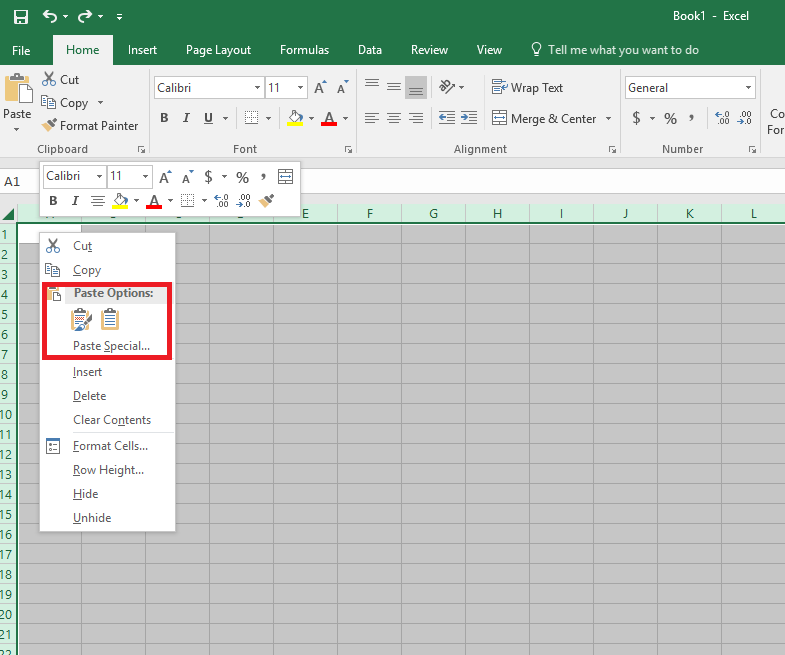Choose Format Cells... from the context menu
Screen dimensions: 785x655
pos(108,446)
